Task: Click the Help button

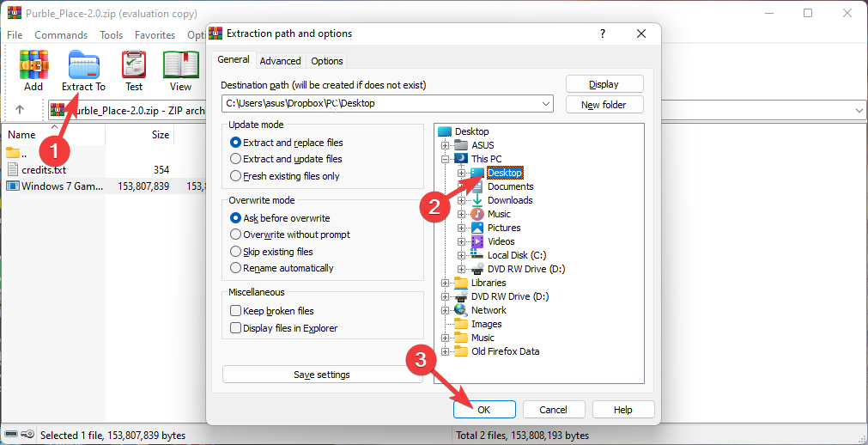Action: coord(623,410)
